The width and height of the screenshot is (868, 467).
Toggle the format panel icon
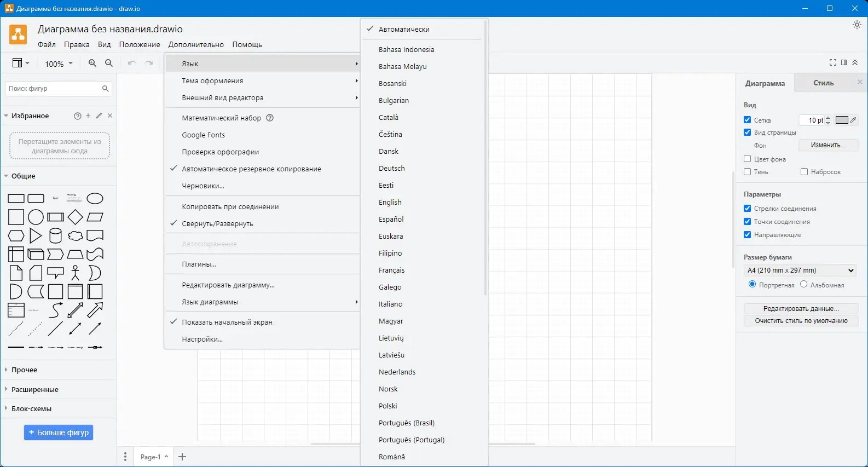tap(844, 62)
